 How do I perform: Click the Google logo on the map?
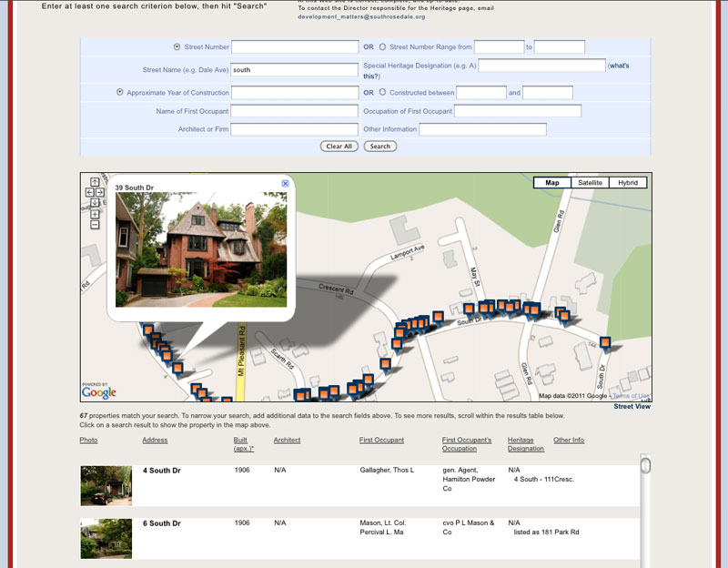pos(98,392)
